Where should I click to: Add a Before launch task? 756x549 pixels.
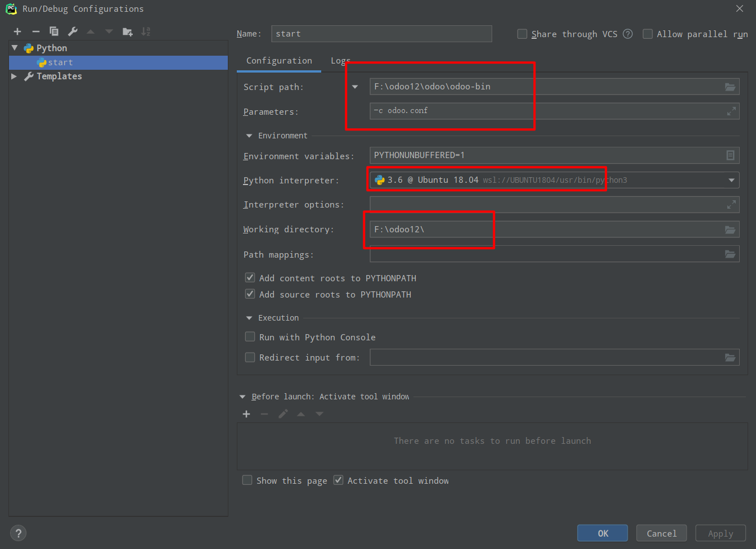click(x=246, y=414)
